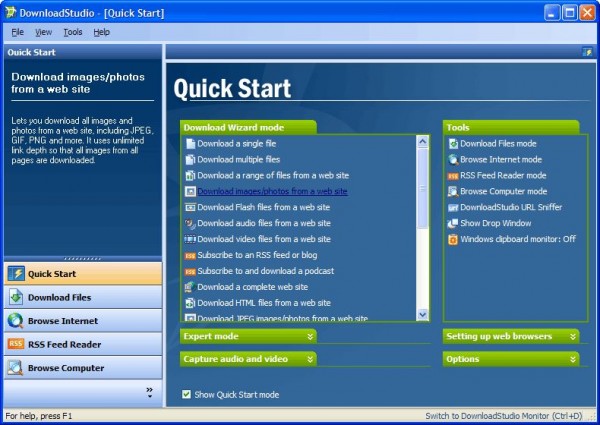Screen dimensions: 600x425
Task: Switch to RSS Feed Reader pane in sidebar
Action: [83, 344]
